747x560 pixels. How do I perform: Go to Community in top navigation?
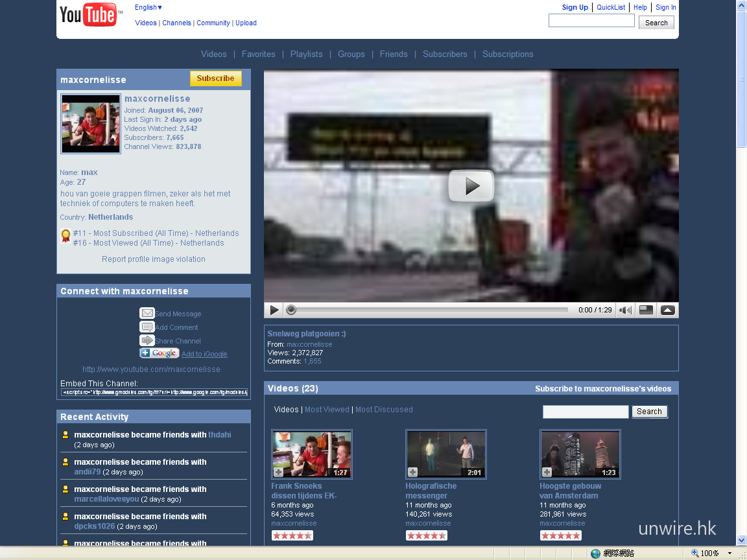coord(213,23)
